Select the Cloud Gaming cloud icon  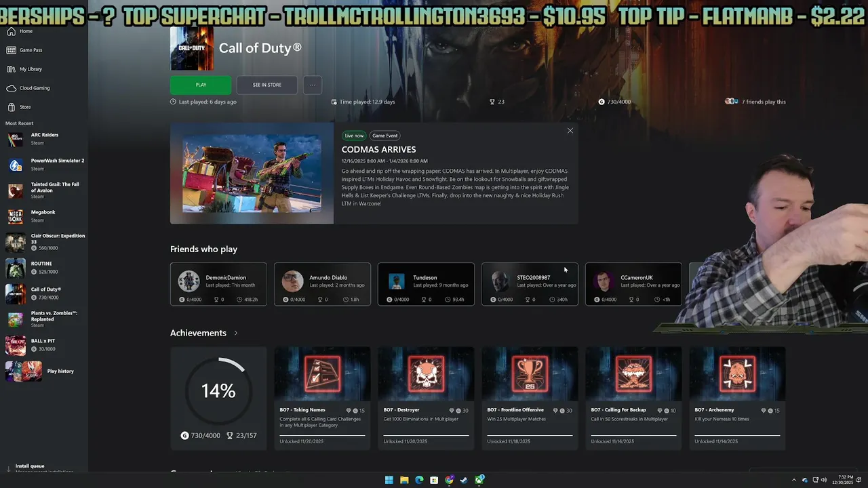[11, 88]
